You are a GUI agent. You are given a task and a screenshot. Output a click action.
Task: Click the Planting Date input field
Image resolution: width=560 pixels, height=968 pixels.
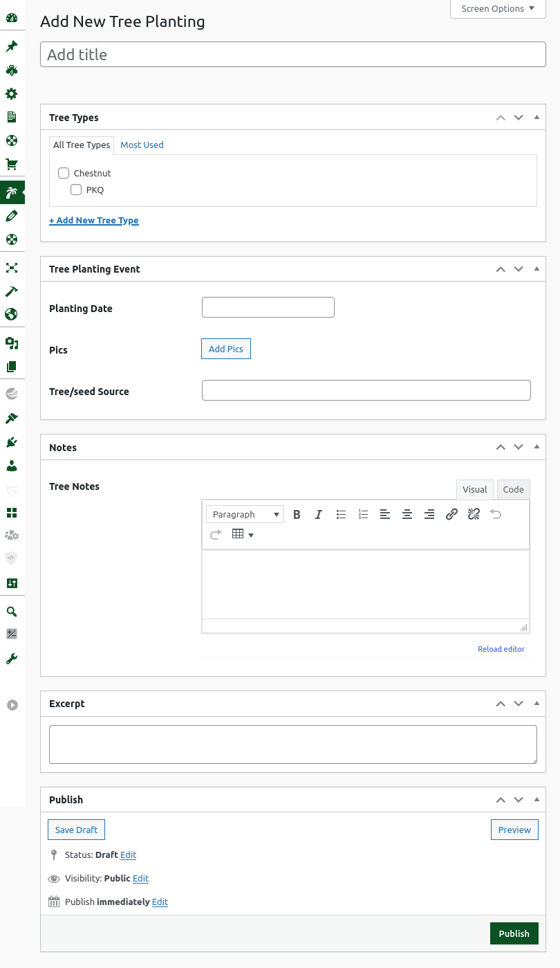268,307
